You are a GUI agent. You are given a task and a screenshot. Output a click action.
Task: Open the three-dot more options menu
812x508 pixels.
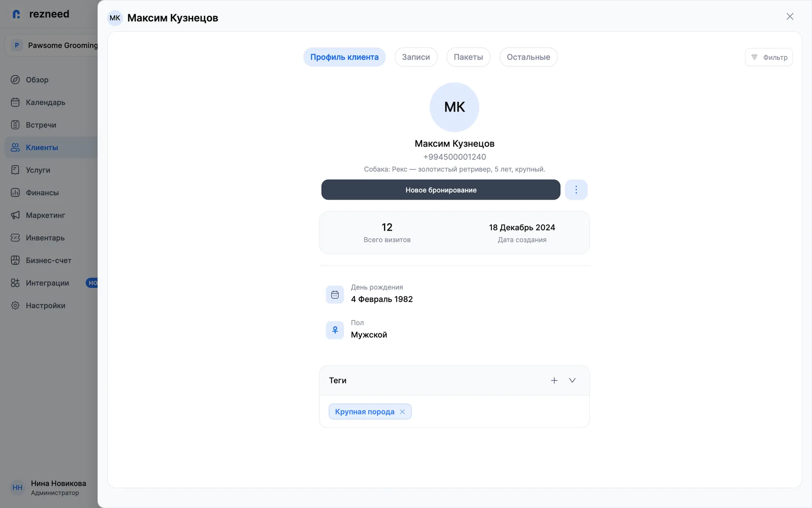[x=576, y=190]
